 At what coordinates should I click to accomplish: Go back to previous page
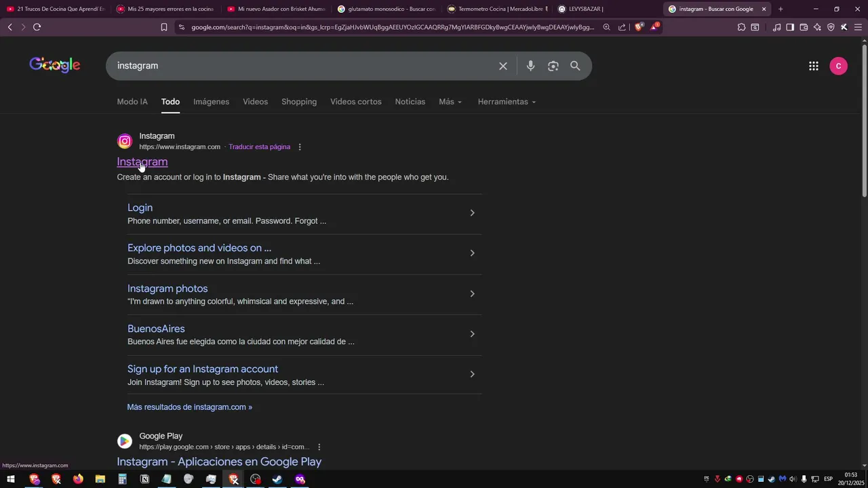point(9,27)
